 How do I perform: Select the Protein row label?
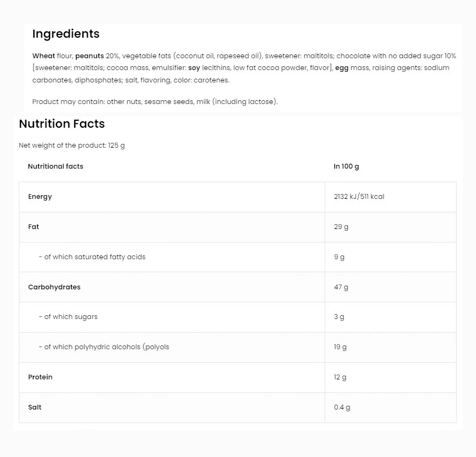click(40, 377)
